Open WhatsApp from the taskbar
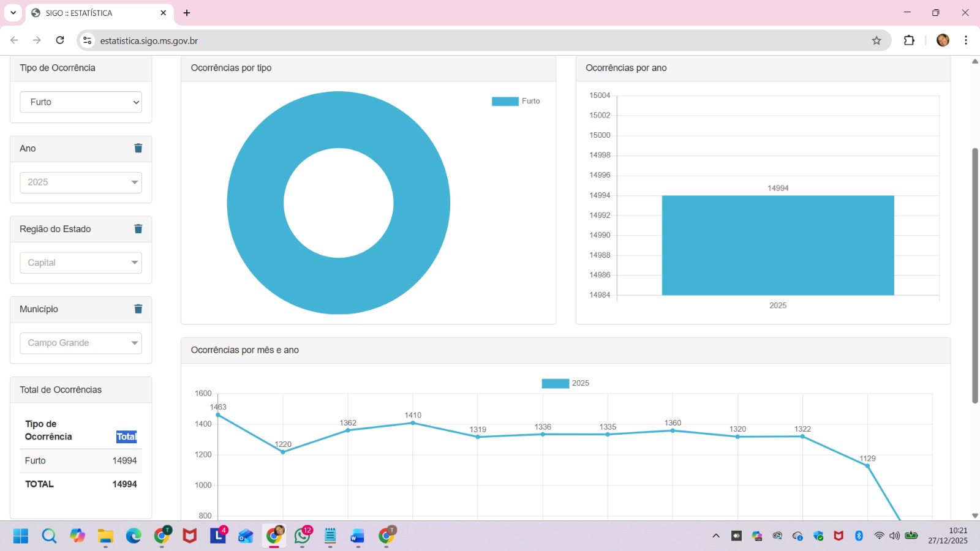 (x=302, y=536)
